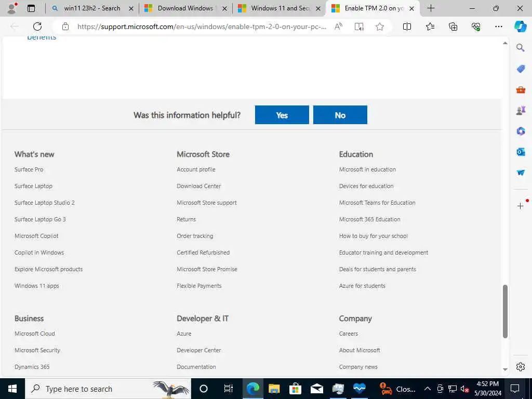The width and height of the screenshot is (532, 399).
Task: Open Mail app from taskbar
Action: click(x=316, y=389)
